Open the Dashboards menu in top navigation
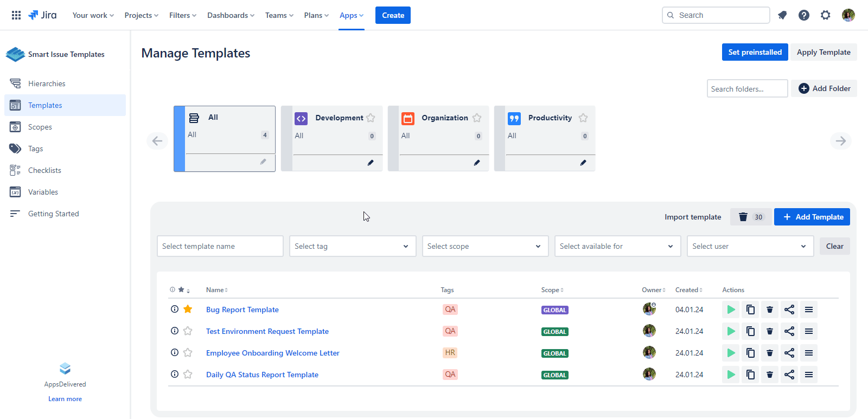This screenshot has height=419, width=868. 231,15
